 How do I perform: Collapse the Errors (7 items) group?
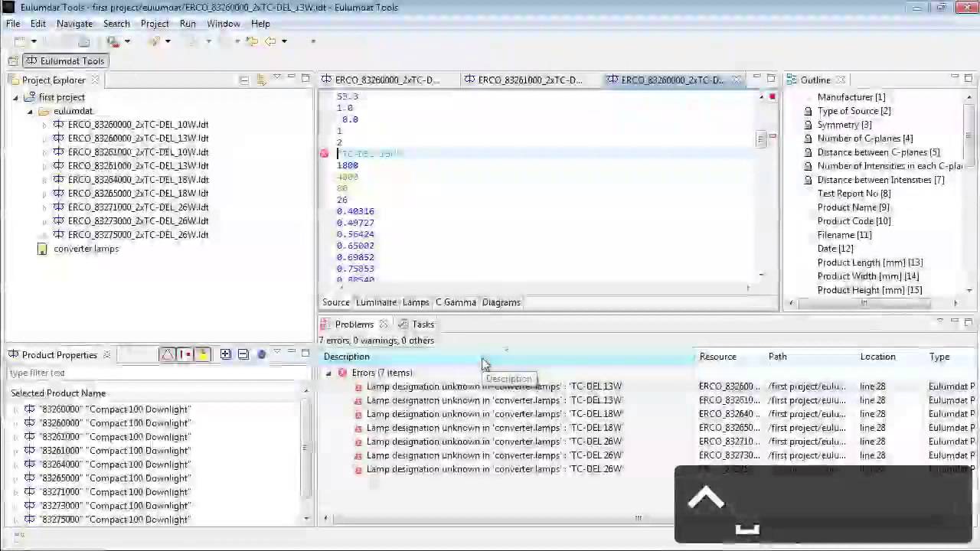329,373
